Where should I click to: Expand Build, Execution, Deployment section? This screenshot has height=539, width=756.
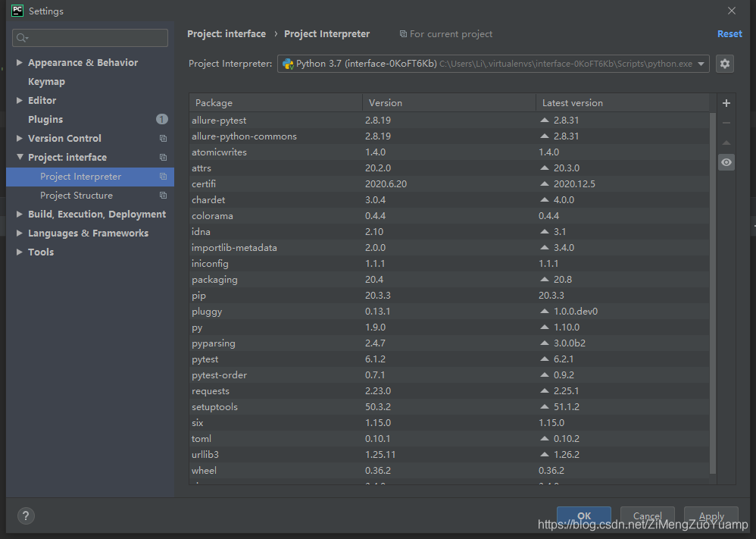tap(19, 214)
